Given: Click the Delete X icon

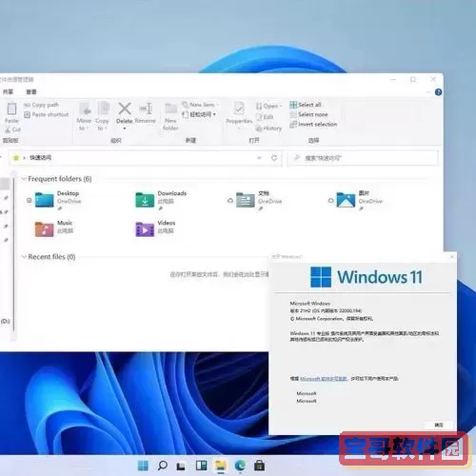Looking at the screenshot, I should pyautogui.click(x=125, y=109).
